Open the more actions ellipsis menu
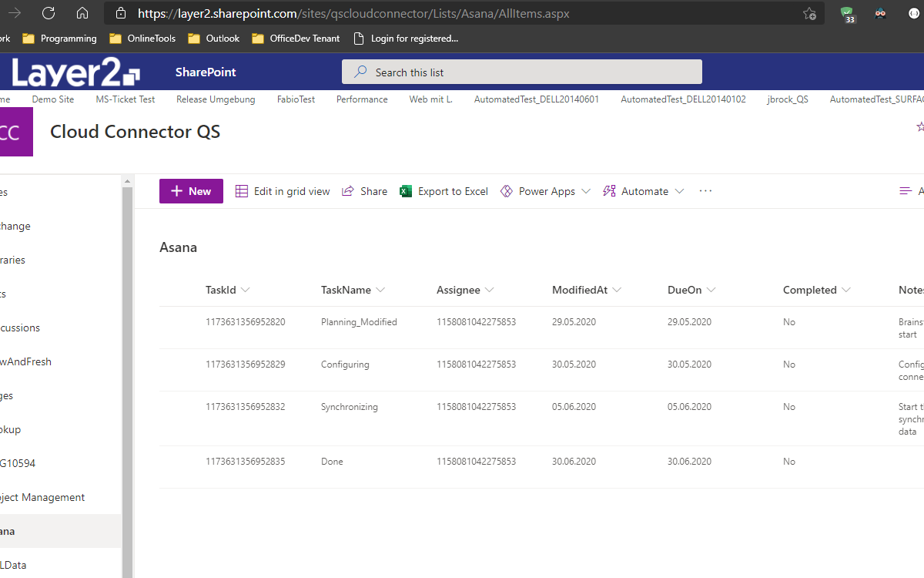Viewport: 924px width, 578px height. [x=705, y=191]
